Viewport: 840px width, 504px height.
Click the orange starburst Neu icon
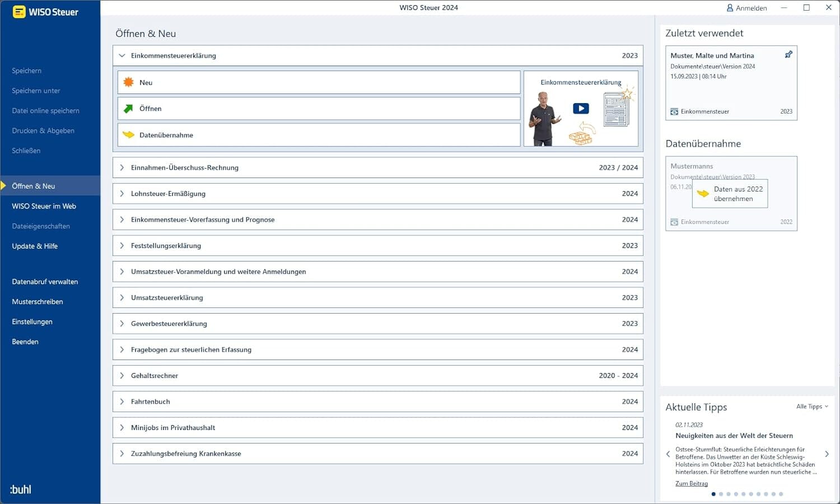tap(128, 82)
